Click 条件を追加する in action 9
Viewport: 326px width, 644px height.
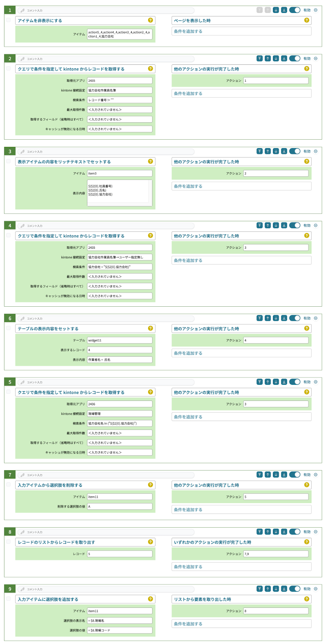click(x=241, y=624)
